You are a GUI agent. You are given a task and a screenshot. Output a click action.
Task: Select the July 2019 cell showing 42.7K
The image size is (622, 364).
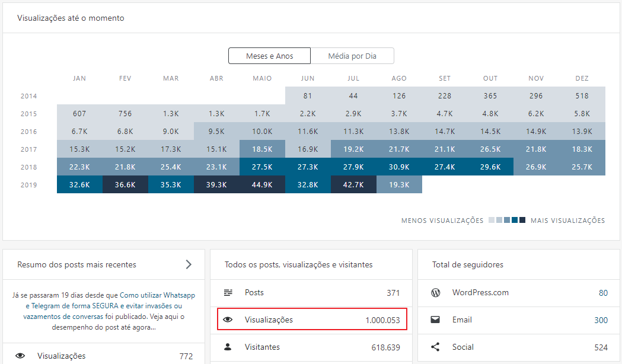(353, 185)
